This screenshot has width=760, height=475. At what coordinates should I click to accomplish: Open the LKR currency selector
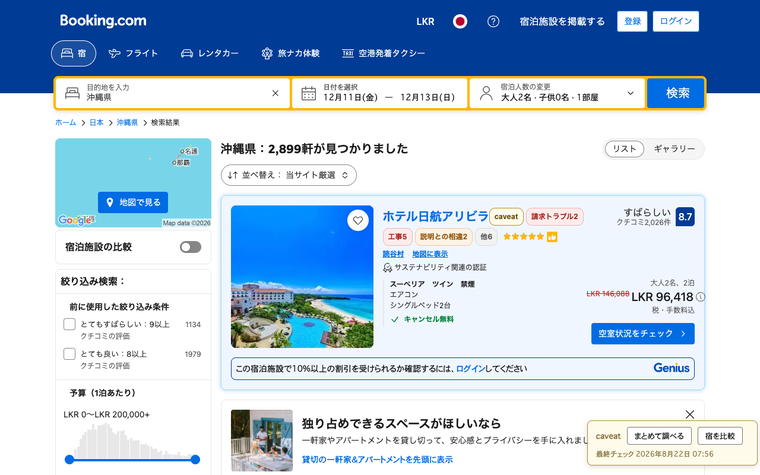pyautogui.click(x=425, y=21)
